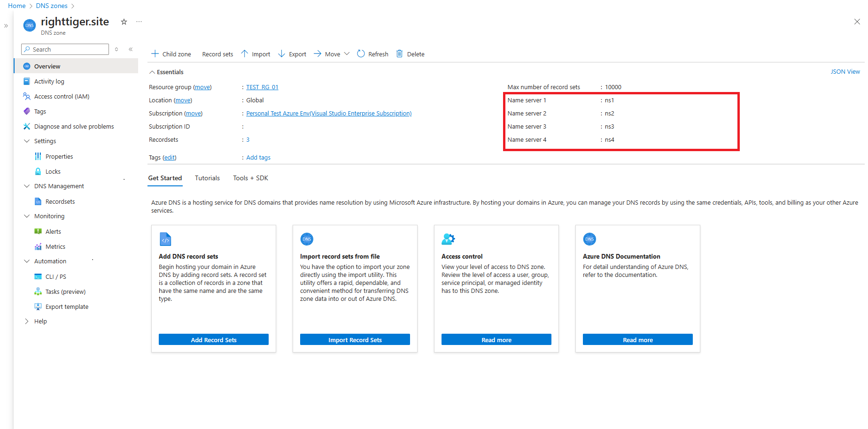This screenshot has width=868, height=429.
Task: Open JSON View
Action: click(x=845, y=71)
